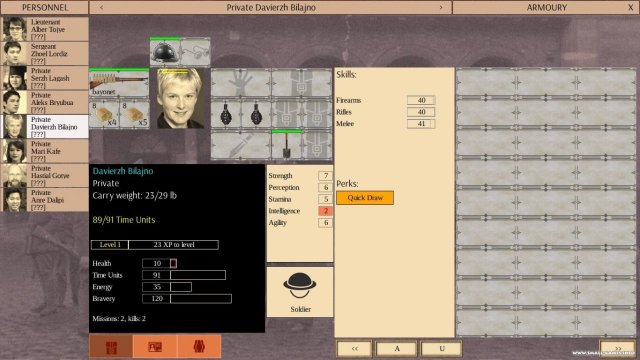The width and height of the screenshot is (640, 360).
Task: Go to the next soldier with right arrow
Action: point(441,7)
